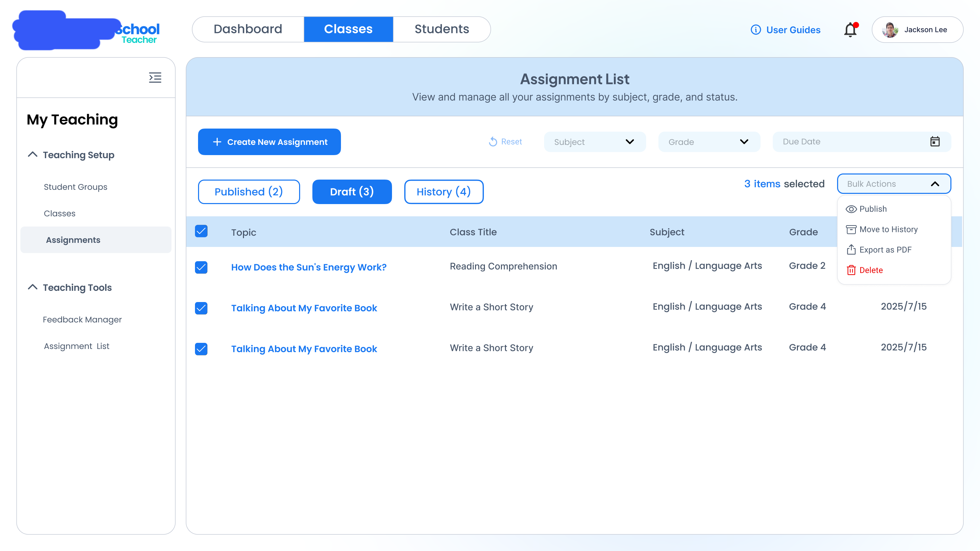Click the plus icon in Create New Assignment

point(217,142)
